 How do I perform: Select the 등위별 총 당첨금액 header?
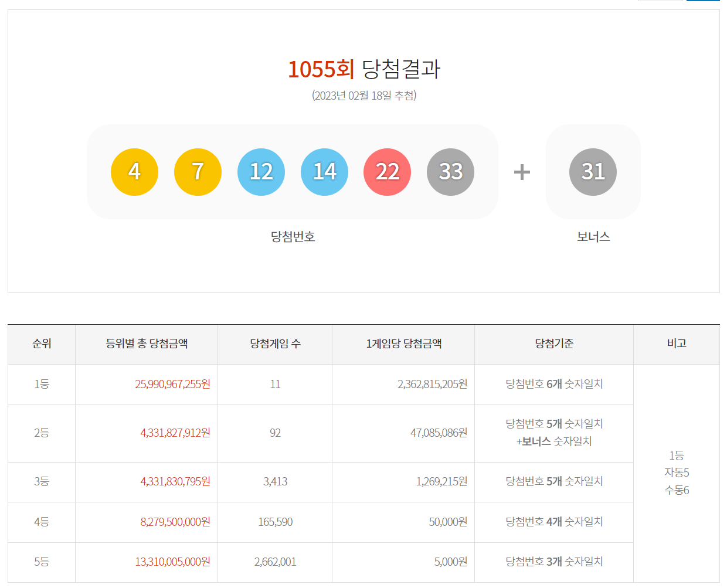147,345
